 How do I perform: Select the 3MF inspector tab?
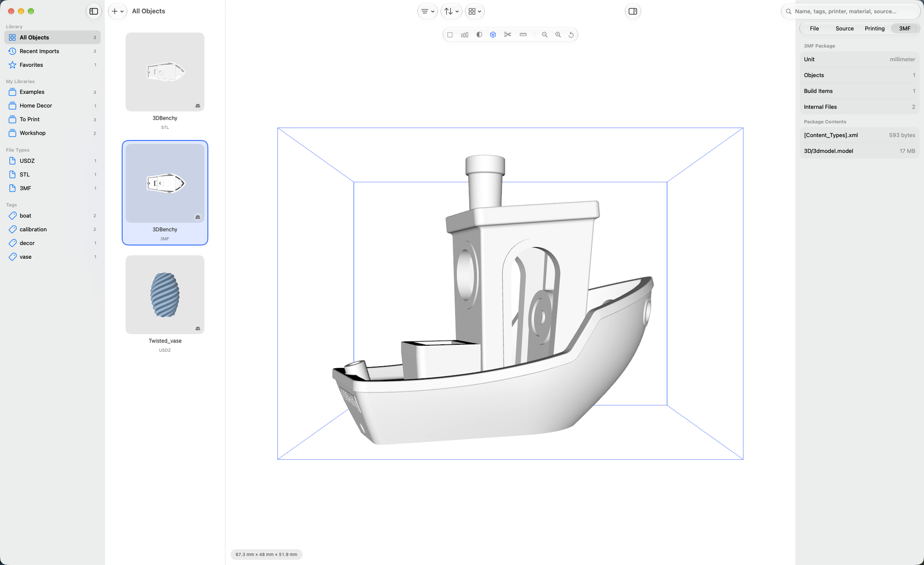(905, 28)
